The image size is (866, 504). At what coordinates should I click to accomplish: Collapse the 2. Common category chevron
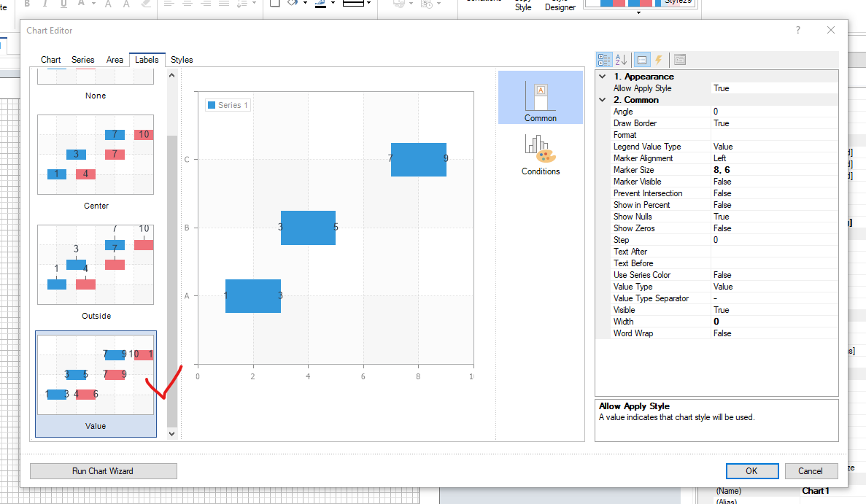coord(603,100)
